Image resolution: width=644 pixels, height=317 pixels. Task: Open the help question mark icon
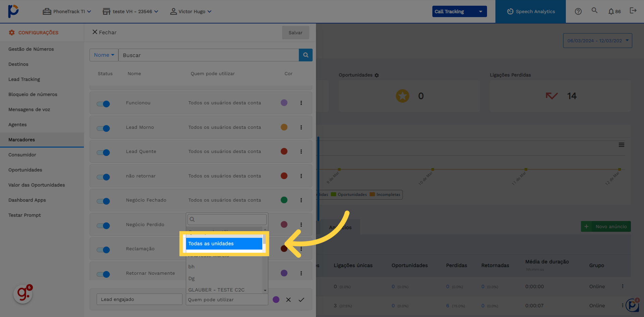(578, 11)
